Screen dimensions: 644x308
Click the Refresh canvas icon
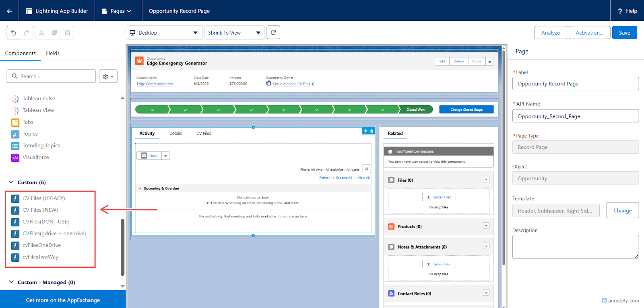273,33
